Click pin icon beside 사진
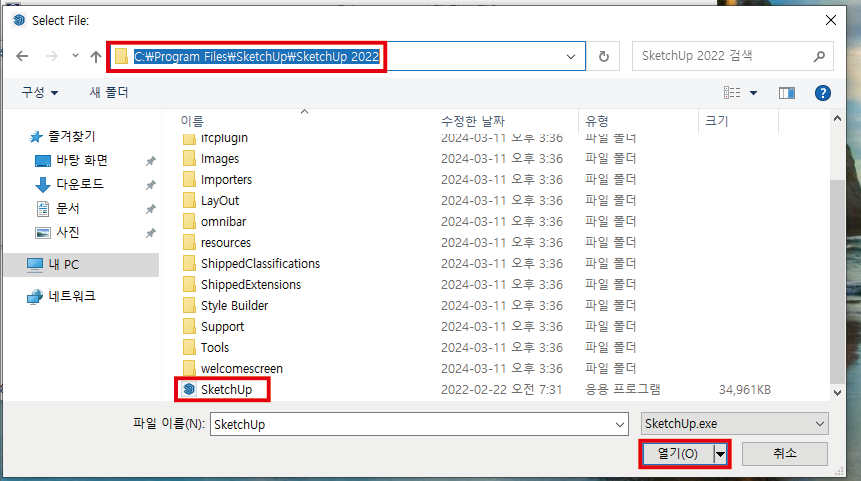861x481 pixels. pyautogui.click(x=150, y=233)
